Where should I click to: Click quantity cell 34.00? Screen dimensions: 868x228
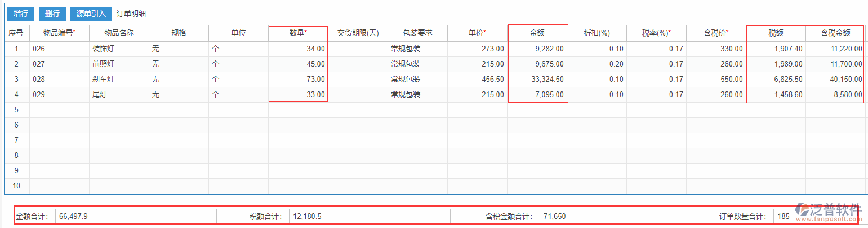[298, 49]
